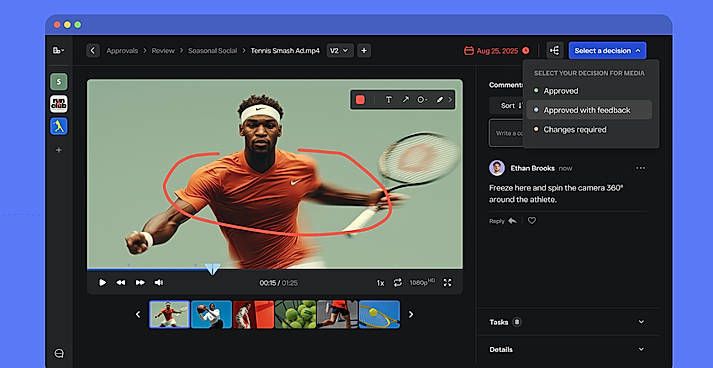Select the Text annotation tool
This screenshot has width=713, height=368.
click(x=388, y=100)
